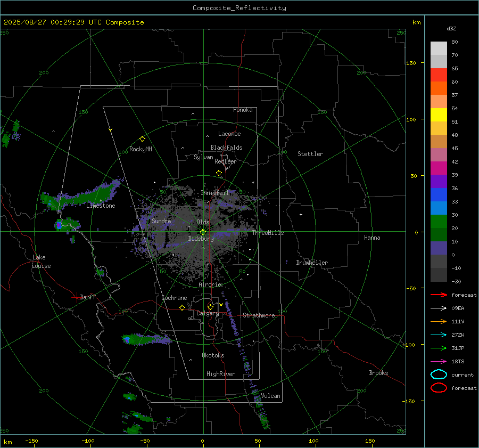Click the cyan 27ZW arrow legend icon

click(x=439, y=335)
